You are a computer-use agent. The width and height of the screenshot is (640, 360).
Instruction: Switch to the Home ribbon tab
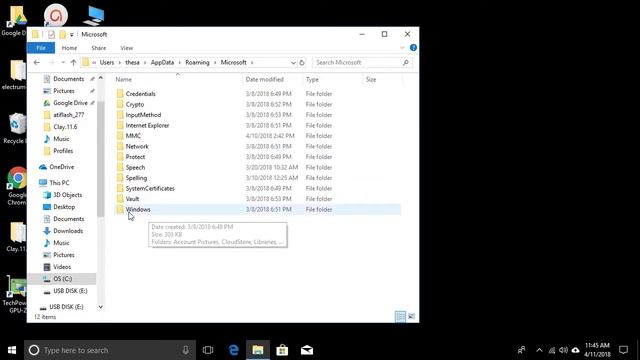coord(69,48)
